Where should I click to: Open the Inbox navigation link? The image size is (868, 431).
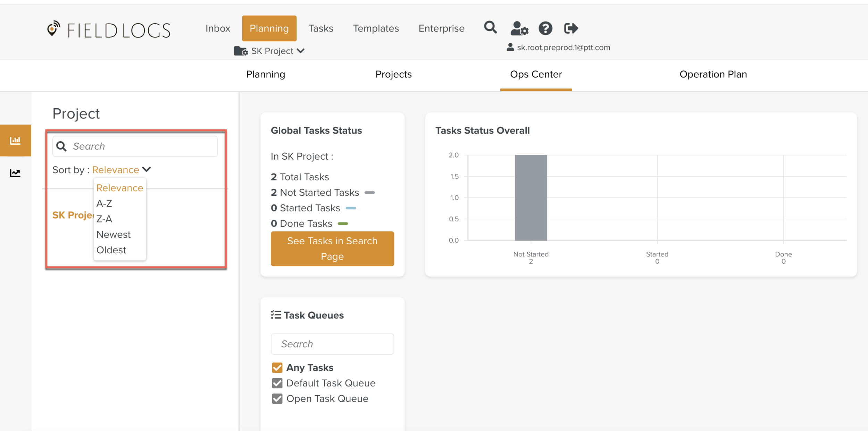coord(218,28)
